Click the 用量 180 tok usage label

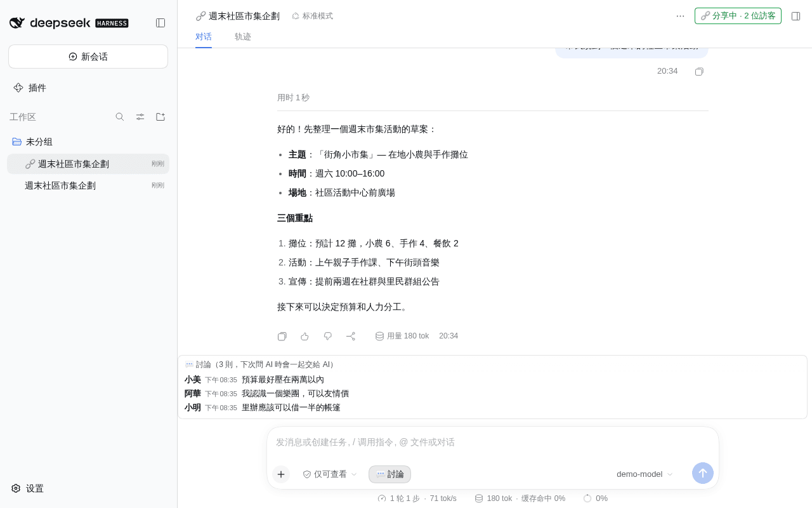402,336
